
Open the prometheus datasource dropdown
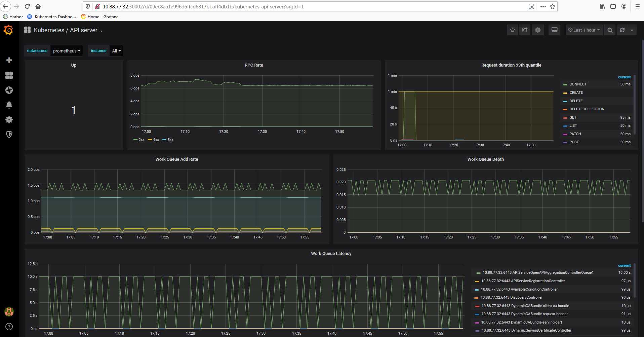67,51
